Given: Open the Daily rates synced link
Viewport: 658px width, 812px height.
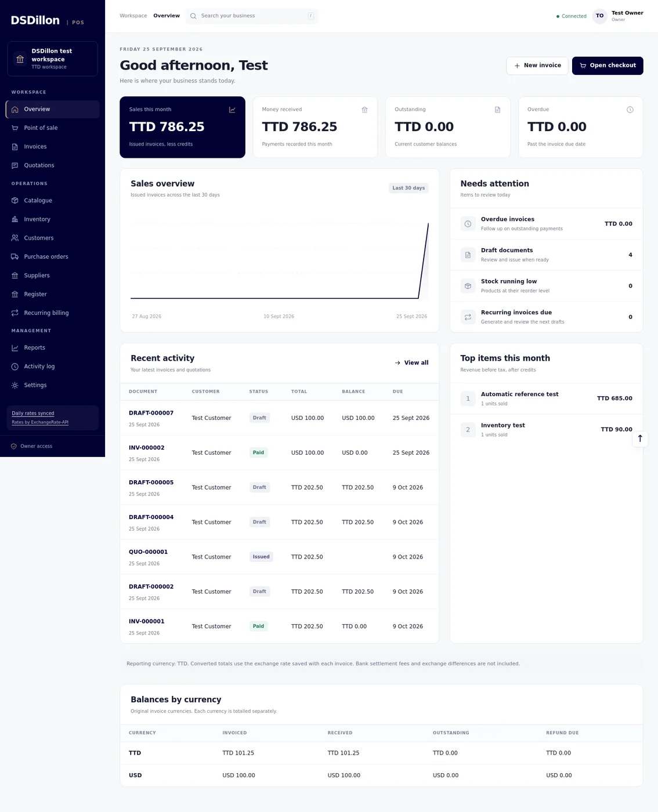Looking at the screenshot, I should (x=33, y=414).
